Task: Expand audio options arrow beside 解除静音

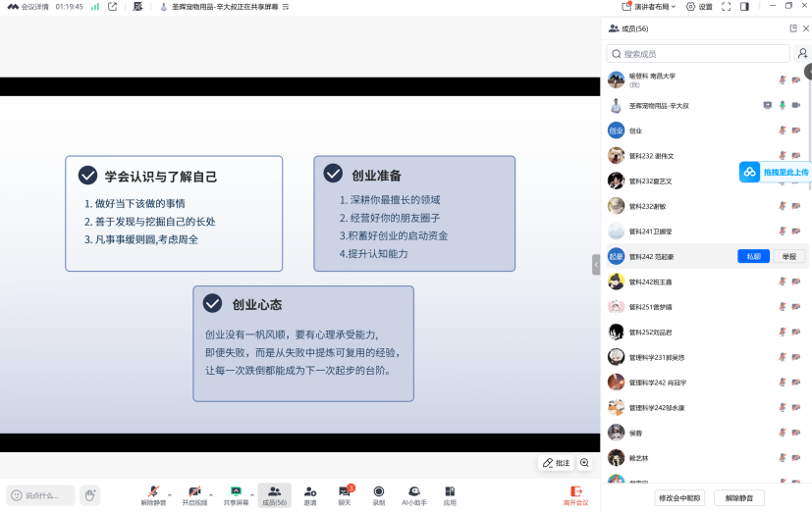Action: 170,494
